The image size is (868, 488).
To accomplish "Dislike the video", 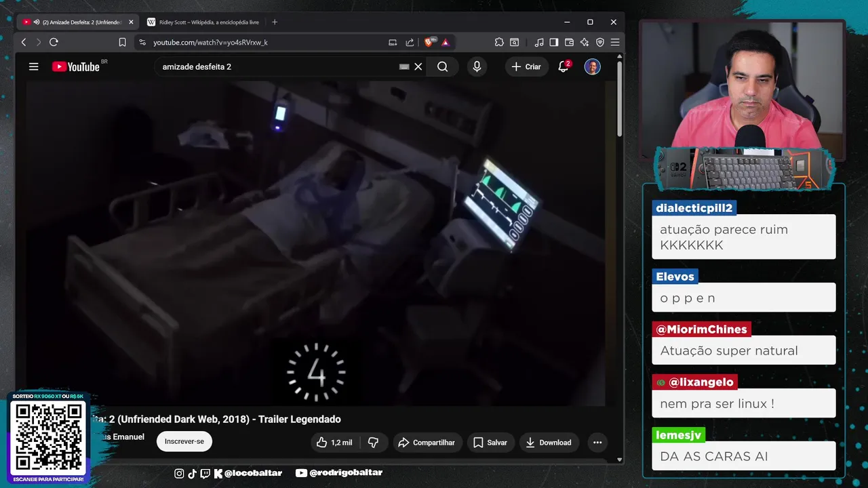I will point(374,443).
